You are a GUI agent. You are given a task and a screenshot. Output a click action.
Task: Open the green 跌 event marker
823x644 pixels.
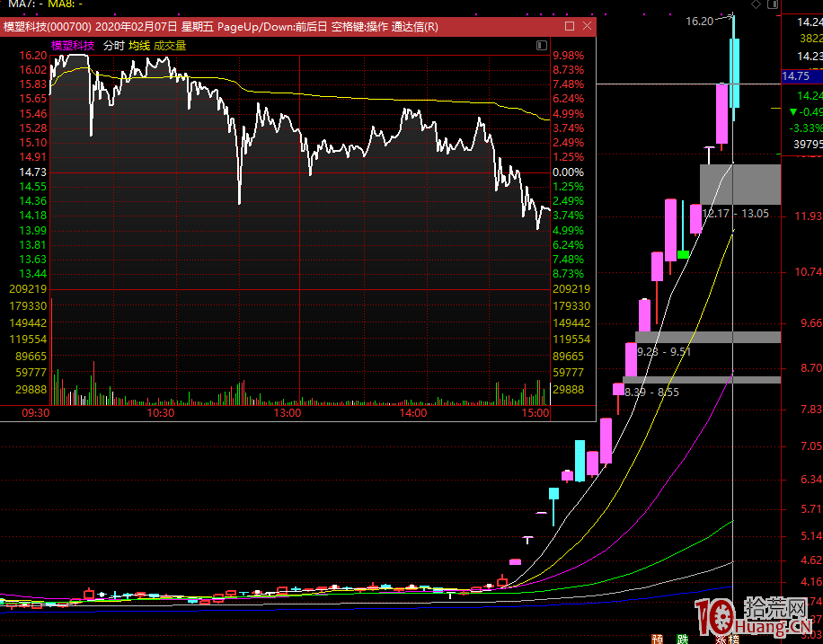(682, 639)
